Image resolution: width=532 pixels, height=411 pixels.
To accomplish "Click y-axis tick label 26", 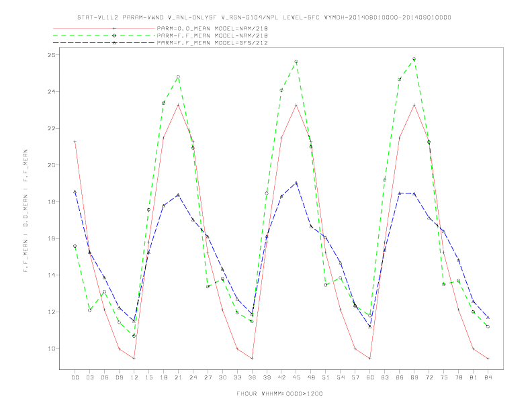I will (x=51, y=55).
